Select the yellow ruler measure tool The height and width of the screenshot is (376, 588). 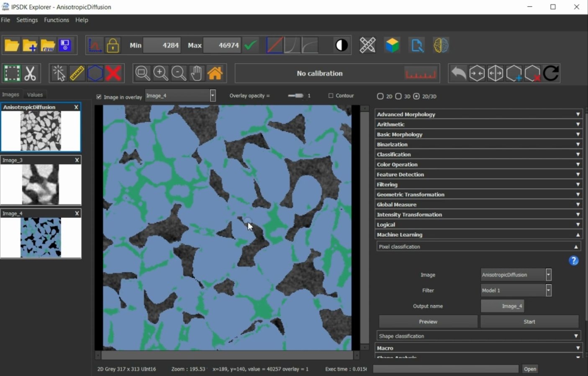pyautogui.click(x=77, y=73)
